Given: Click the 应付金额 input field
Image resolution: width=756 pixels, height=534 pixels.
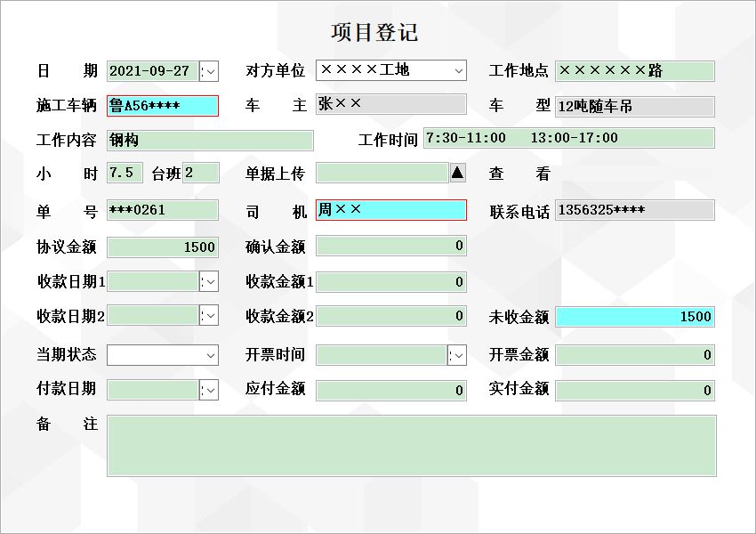Looking at the screenshot, I should tap(391, 391).
